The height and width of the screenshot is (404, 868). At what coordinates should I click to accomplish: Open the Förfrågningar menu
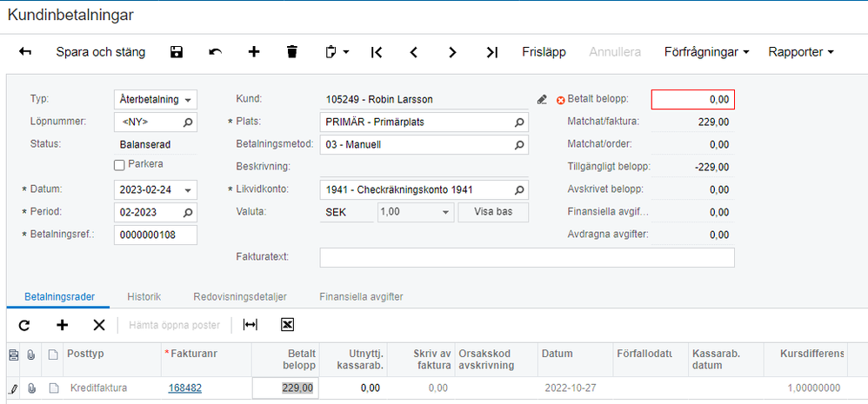tap(707, 52)
